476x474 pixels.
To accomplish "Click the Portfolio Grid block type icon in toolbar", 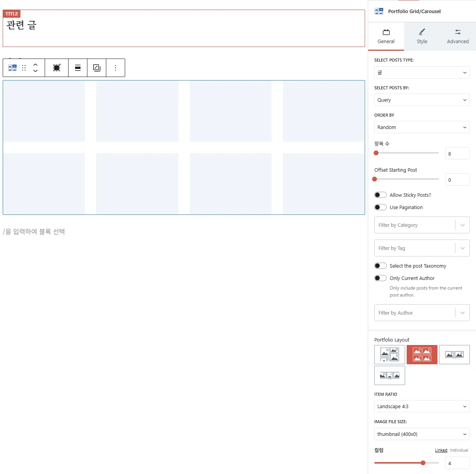I will 12,68.
